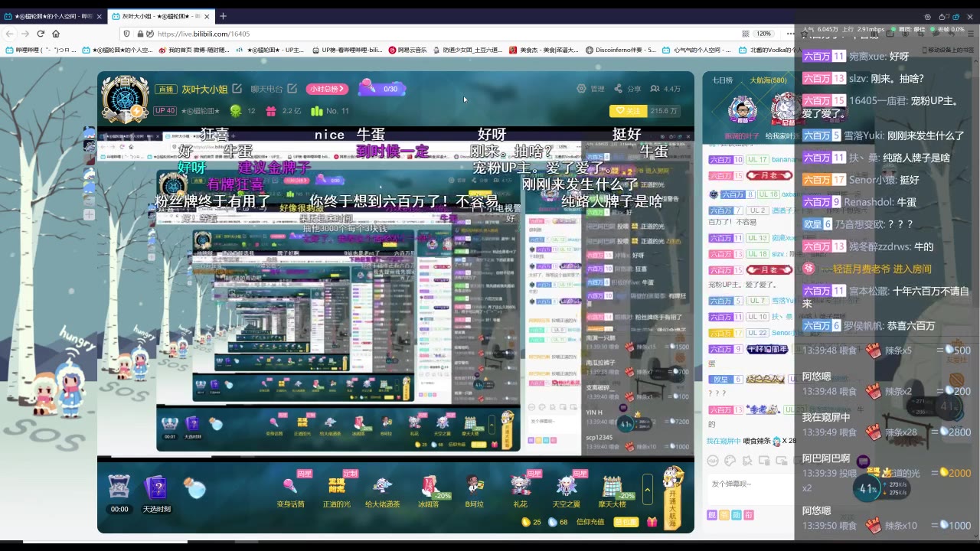Screen dimensions: 980x551
Task: Click the 信仰充值 recharge link
Action: coord(590,522)
